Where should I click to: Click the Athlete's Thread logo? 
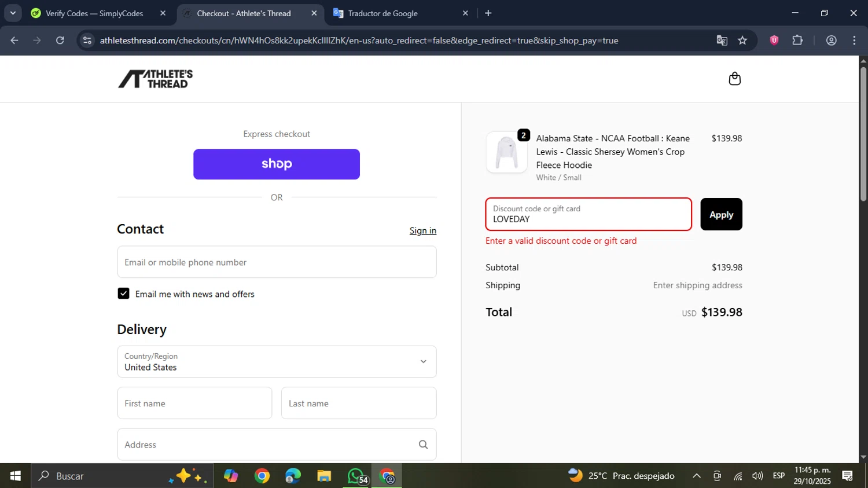(156, 79)
